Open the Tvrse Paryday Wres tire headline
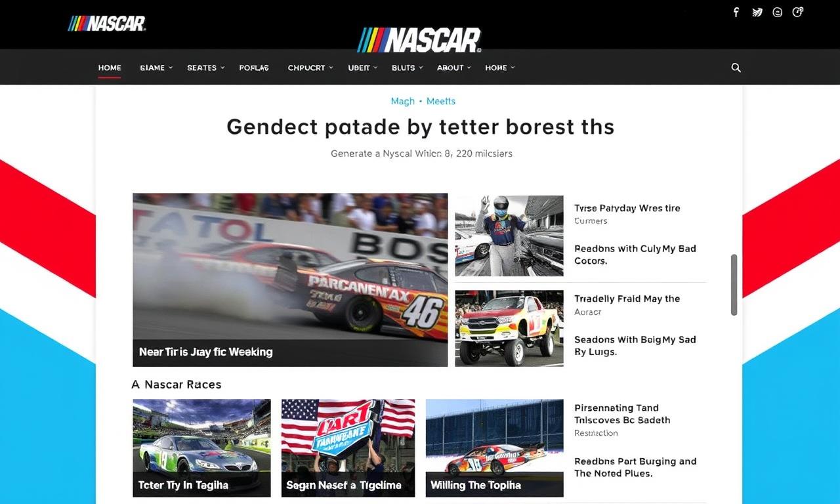The height and width of the screenshot is (504, 840). [x=627, y=208]
